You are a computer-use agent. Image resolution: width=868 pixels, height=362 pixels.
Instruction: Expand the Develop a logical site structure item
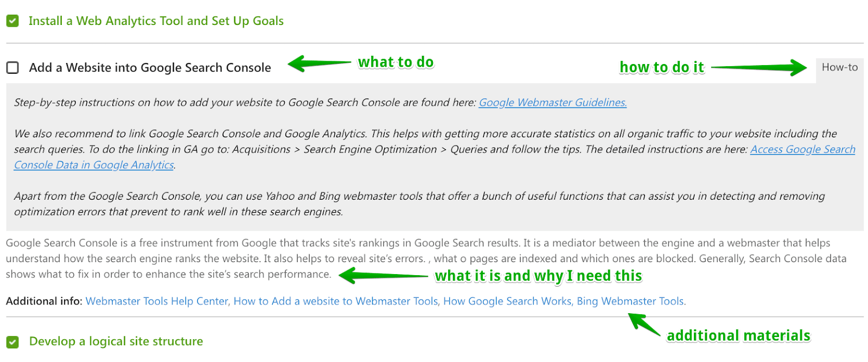[116, 341]
